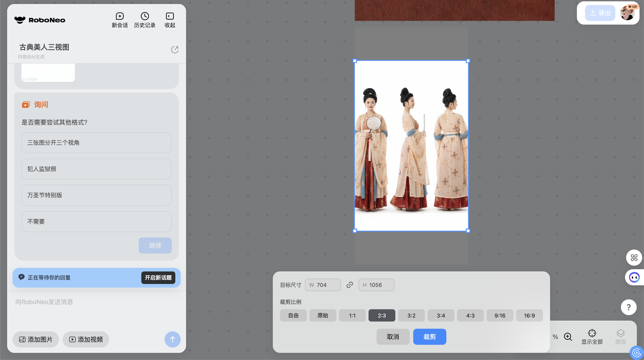Viewport: 644px width, 360px height.
Task: Toggle the aspect ratio link lock
Action: 350,285
